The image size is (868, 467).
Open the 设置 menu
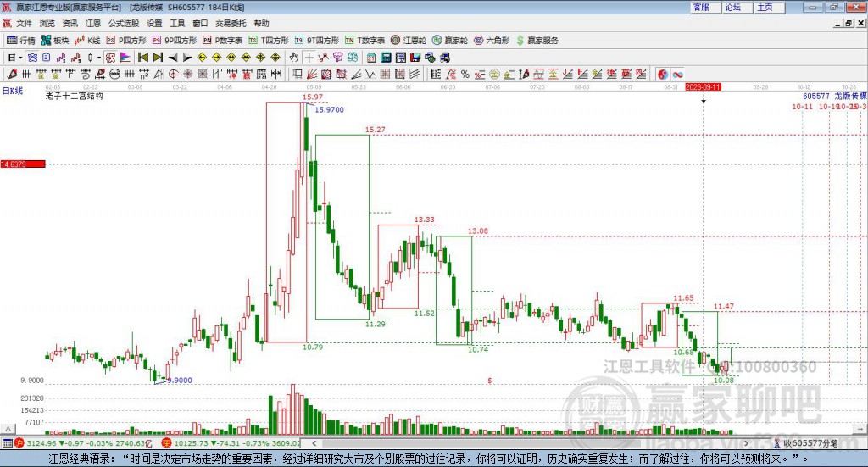[154, 23]
